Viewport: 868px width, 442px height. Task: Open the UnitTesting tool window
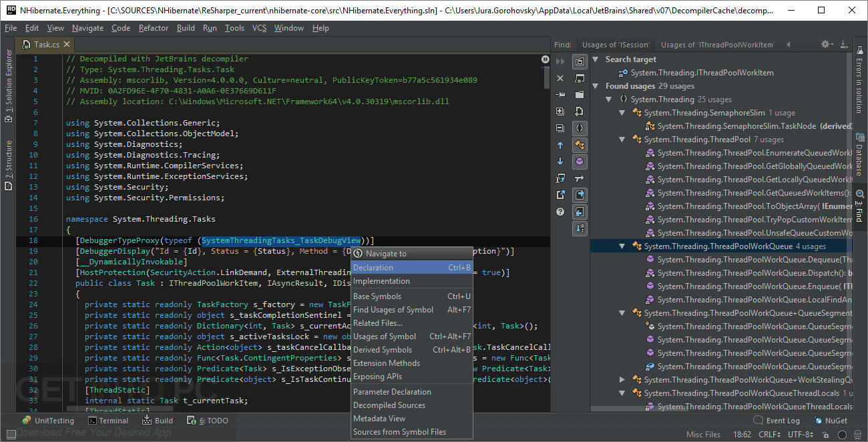[x=47, y=421]
